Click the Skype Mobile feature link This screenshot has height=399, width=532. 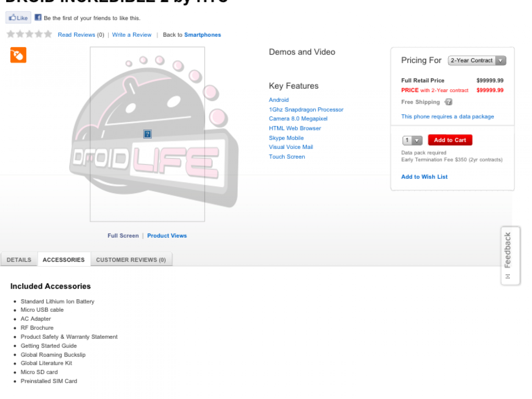click(286, 138)
